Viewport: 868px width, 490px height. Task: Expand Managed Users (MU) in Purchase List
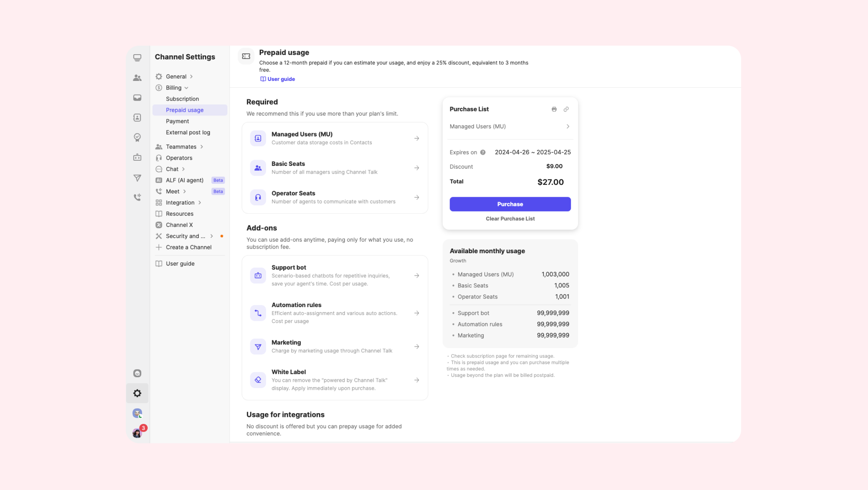pyautogui.click(x=510, y=127)
